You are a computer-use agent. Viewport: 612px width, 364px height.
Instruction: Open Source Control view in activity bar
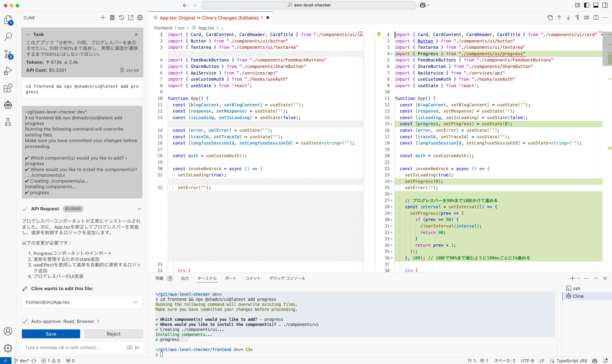click(8, 54)
